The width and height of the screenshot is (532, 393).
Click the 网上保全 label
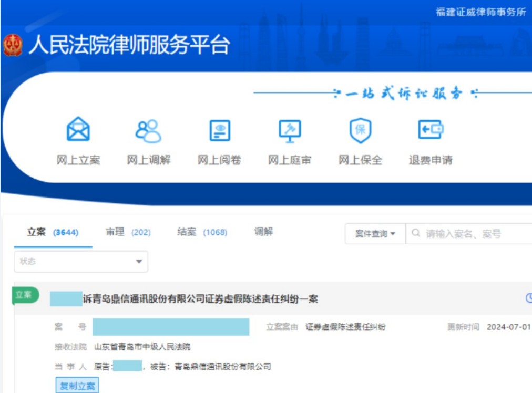click(x=360, y=160)
